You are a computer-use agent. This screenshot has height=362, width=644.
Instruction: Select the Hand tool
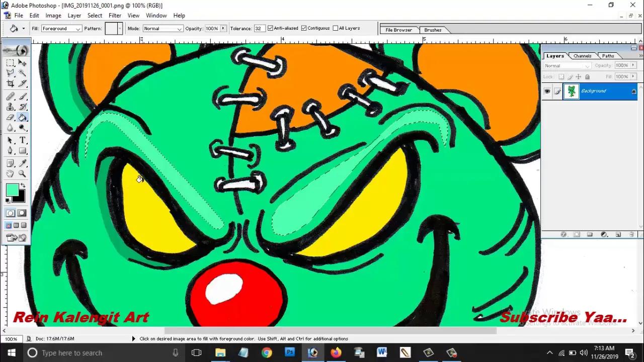point(10,173)
